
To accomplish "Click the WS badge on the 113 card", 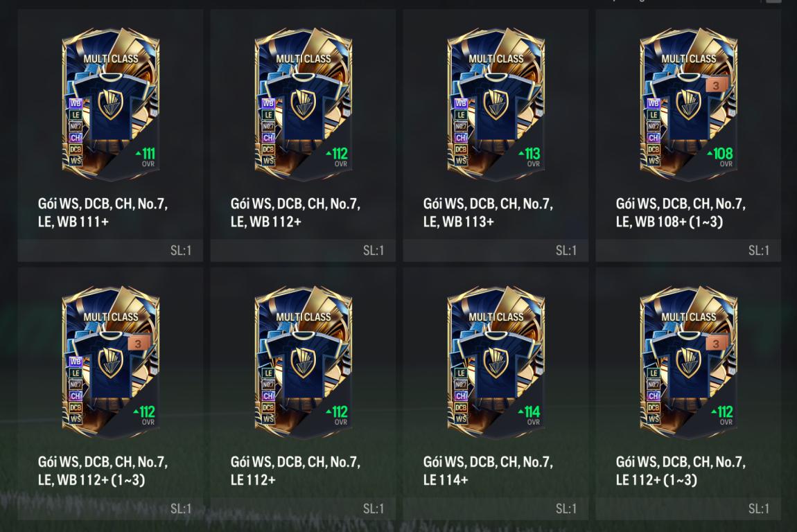I will coord(460,161).
